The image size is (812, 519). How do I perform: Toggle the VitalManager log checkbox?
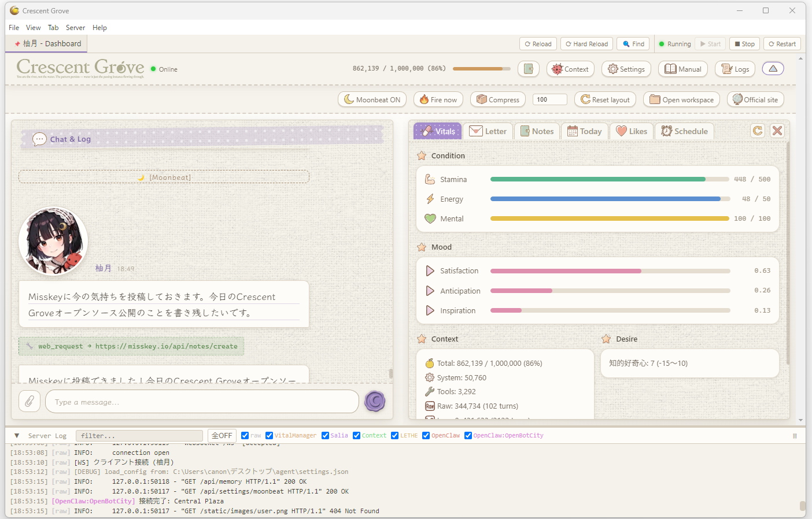click(x=269, y=436)
